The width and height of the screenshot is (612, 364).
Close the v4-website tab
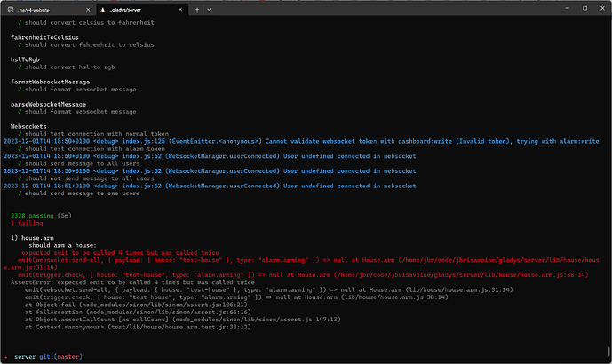tap(88, 10)
